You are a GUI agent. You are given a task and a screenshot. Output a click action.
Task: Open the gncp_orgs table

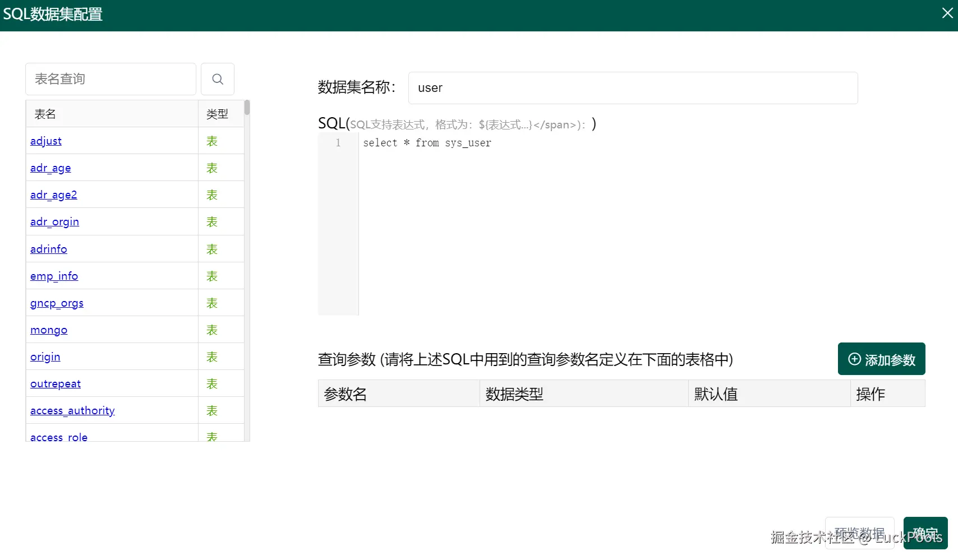pos(57,303)
